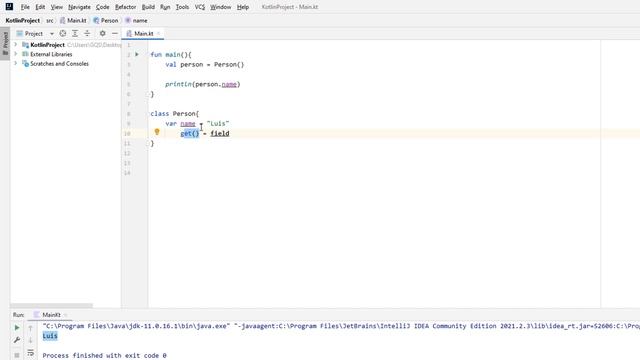640x360 pixels.
Task: Select Scratches and Consoles in project tree
Action: coord(59,64)
